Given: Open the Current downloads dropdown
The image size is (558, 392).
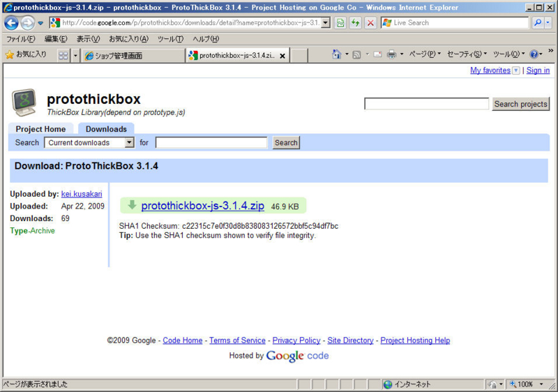Looking at the screenshot, I should tap(89, 143).
